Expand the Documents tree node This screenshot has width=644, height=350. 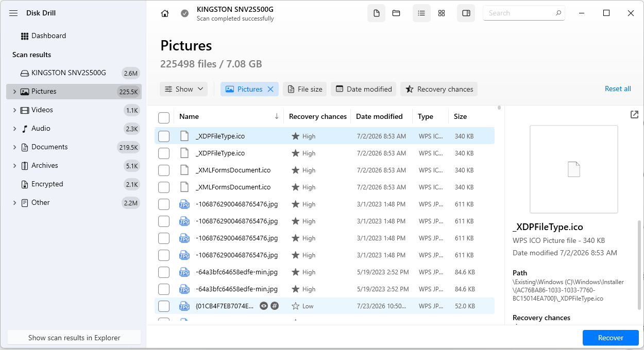(x=14, y=147)
